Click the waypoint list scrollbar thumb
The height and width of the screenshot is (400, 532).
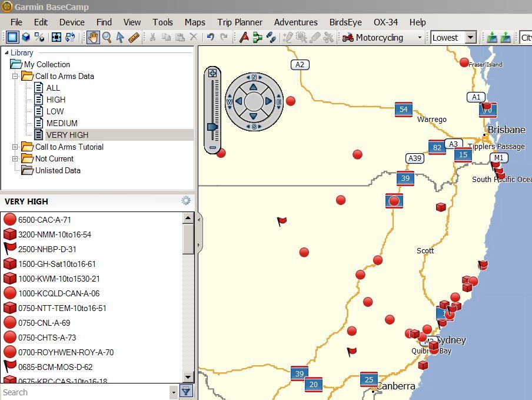click(188, 239)
